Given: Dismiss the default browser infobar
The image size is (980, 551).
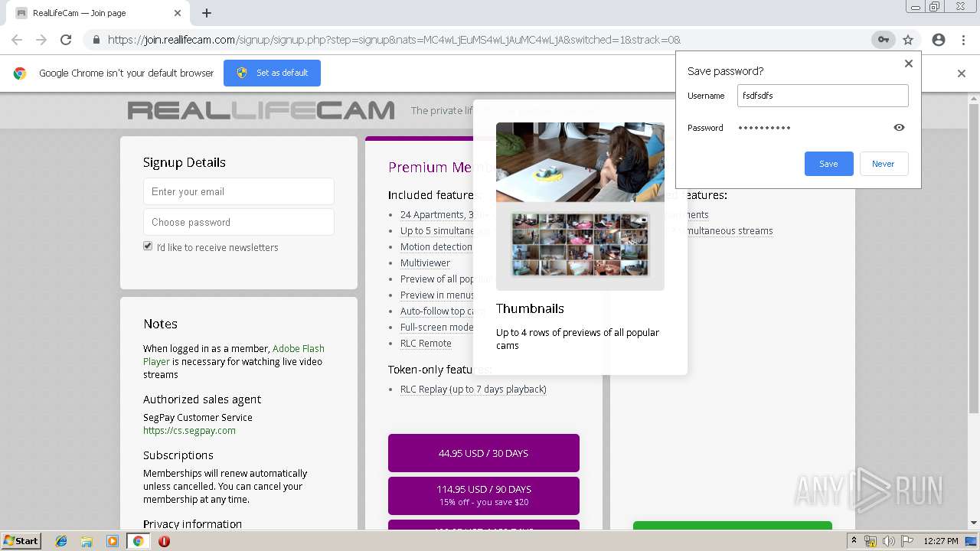Looking at the screenshot, I should (x=962, y=73).
